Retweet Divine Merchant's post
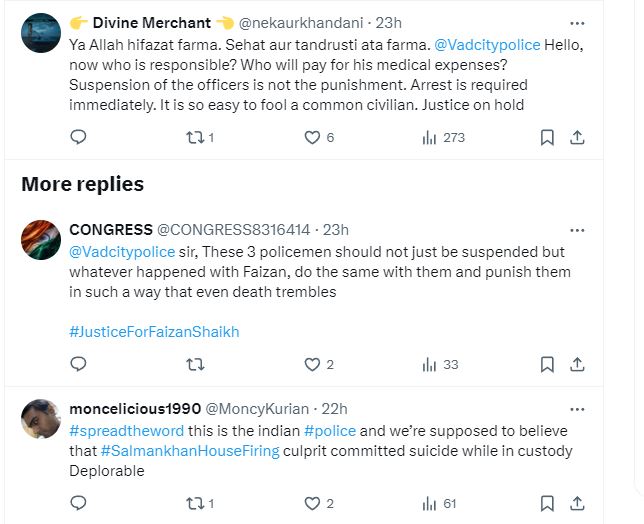The width and height of the screenshot is (644, 524). click(x=195, y=137)
